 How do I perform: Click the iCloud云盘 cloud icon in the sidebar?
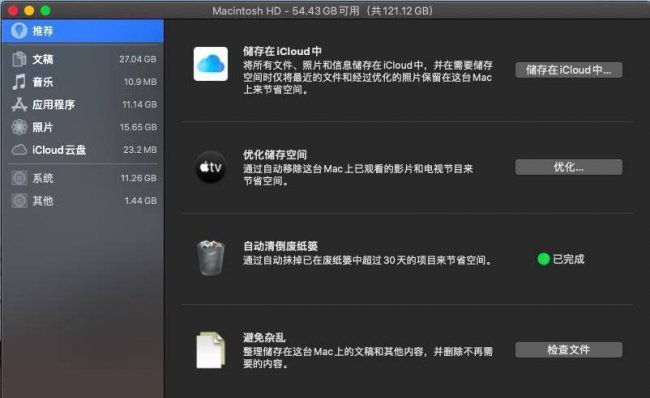click(19, 150)
